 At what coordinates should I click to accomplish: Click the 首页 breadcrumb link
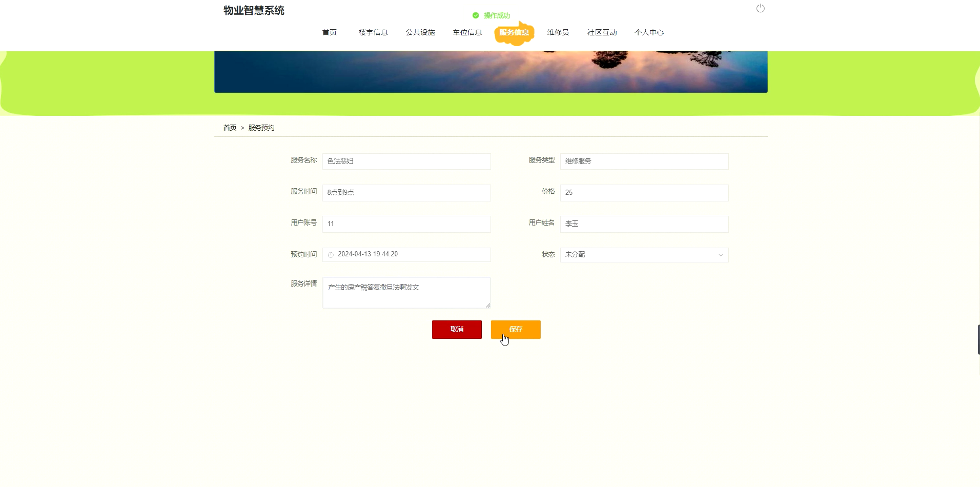pos(230,128)
